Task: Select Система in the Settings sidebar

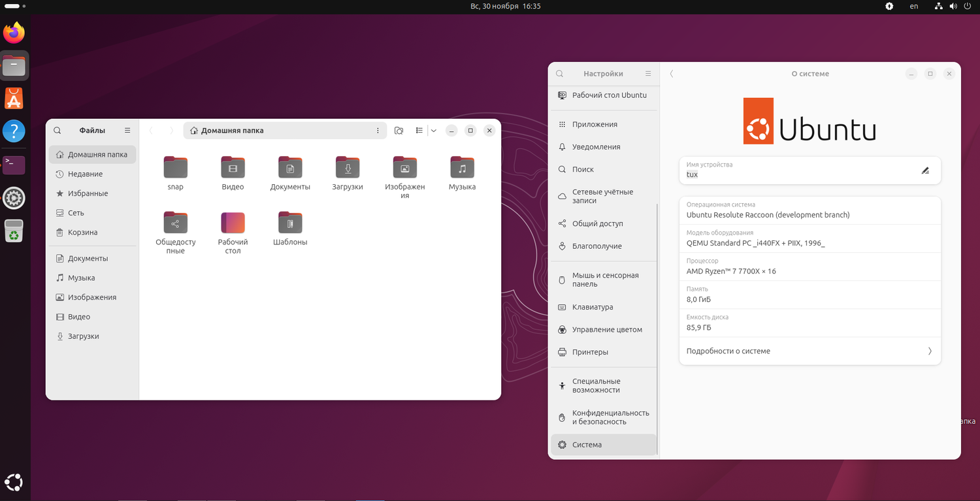Action: pyautogui.click(x=603, y=445)
